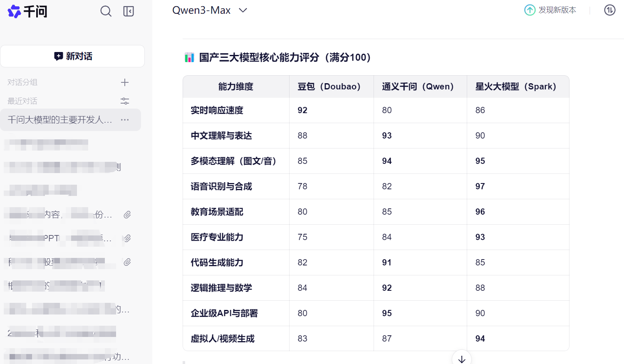This screenshot has width=624, height=364.
Task: Add a new chat group with plus icon
Action: (125, 82)
